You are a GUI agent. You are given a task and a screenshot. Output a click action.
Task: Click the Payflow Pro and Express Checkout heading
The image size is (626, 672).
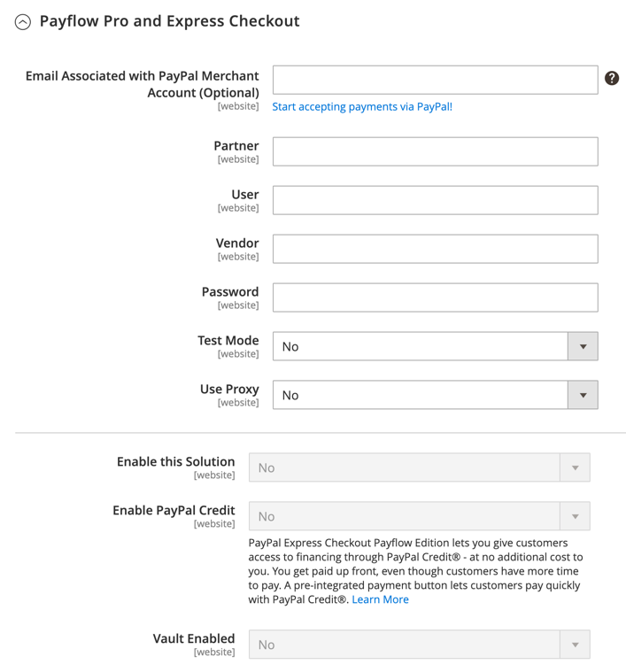pos(170,21)
